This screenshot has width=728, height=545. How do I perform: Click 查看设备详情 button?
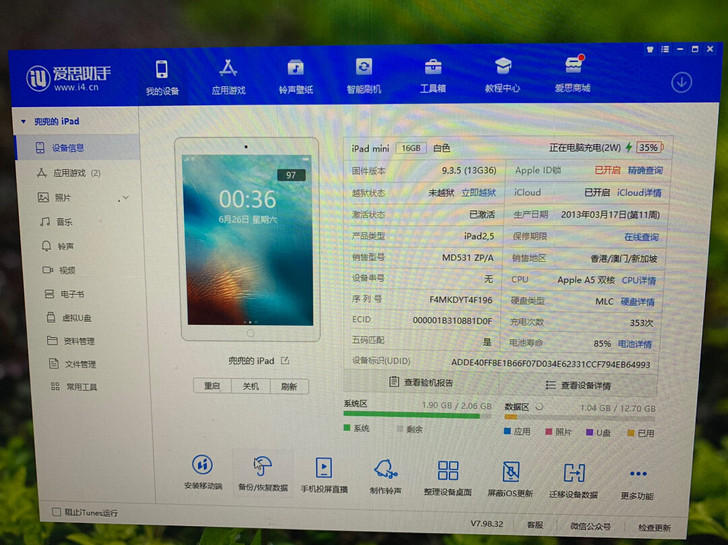click(x=578, y=385)
